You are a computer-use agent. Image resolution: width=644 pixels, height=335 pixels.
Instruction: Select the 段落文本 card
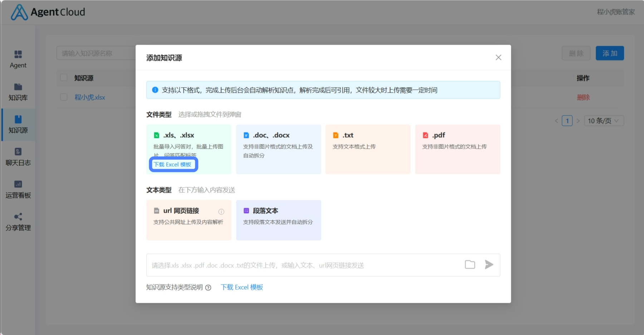tap(278, 220)
